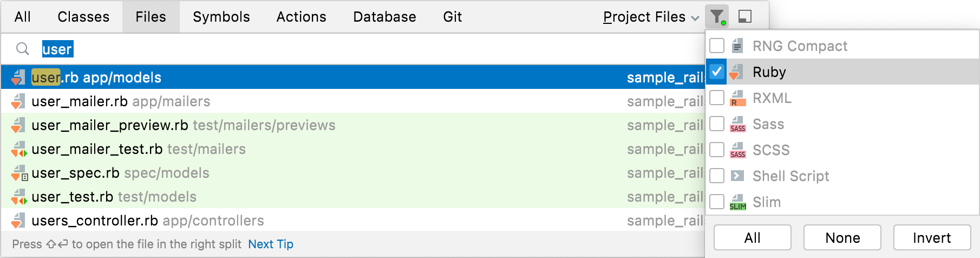The width and height of the screenshot is (980, 258).
Task: Click the open in find tool window icon
Action: [745, 17]
